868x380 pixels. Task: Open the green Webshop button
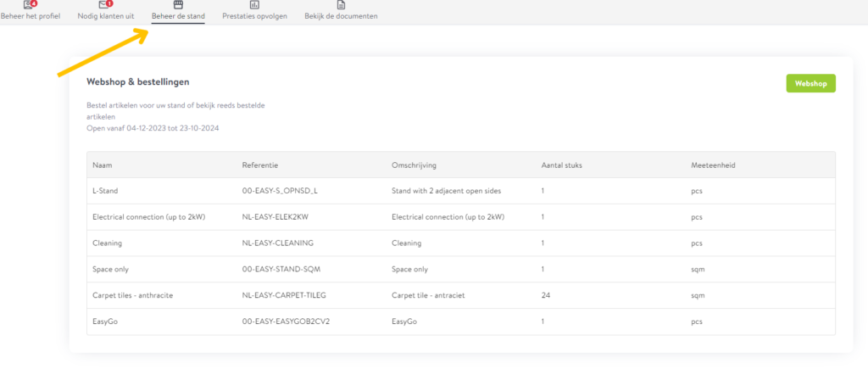pos(811,83)
